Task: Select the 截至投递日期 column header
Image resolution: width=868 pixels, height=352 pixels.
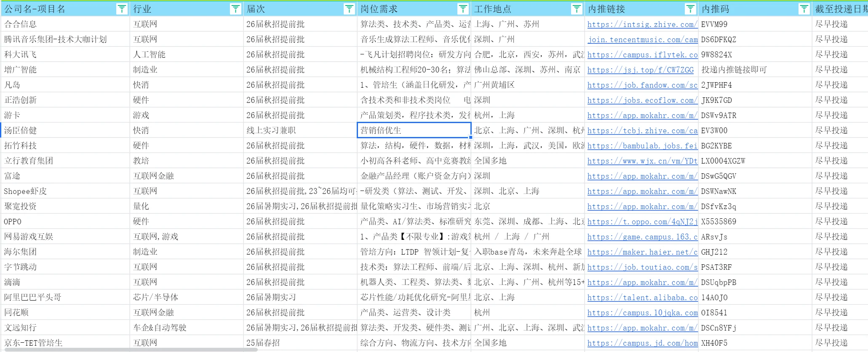Action: click(x=840, y=9)
